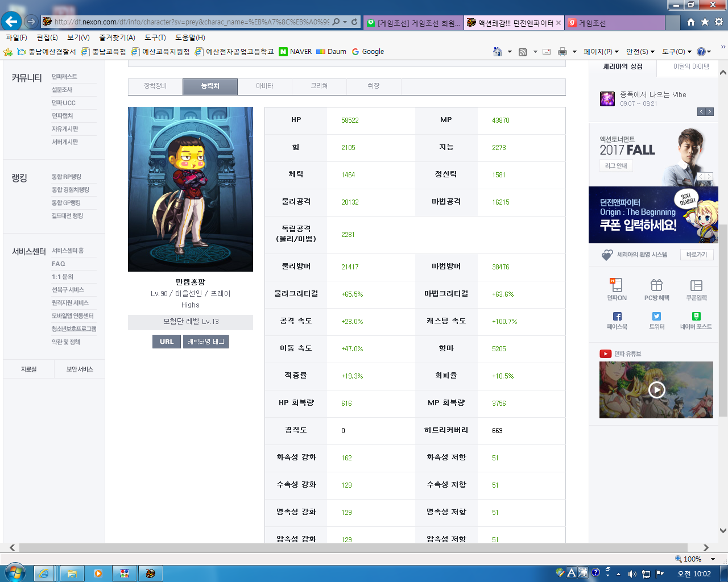Viewport: 728px width, 582px height.
Task: Click the Read mail envelope icon
Action: click(547, 52)
